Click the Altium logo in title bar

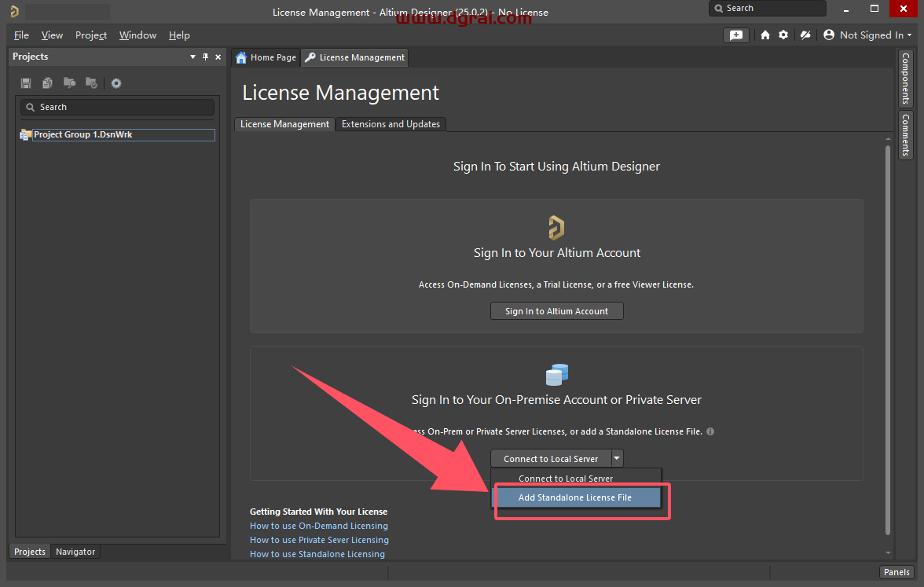coord(14,11)
